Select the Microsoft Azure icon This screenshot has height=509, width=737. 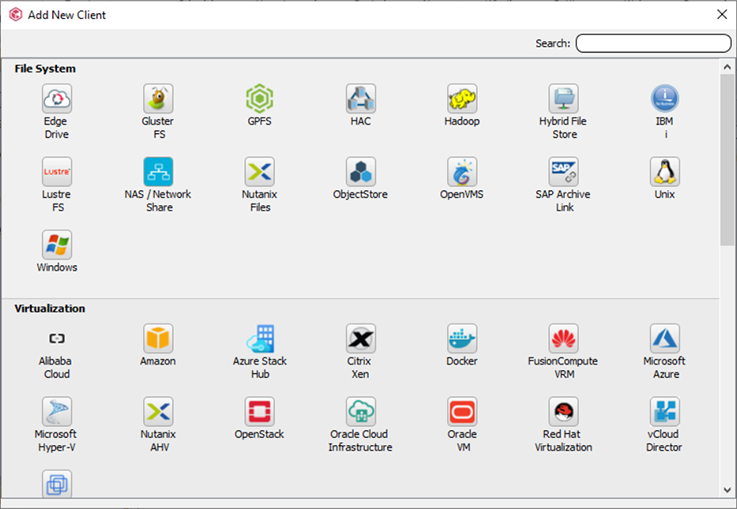coord(665,338)
